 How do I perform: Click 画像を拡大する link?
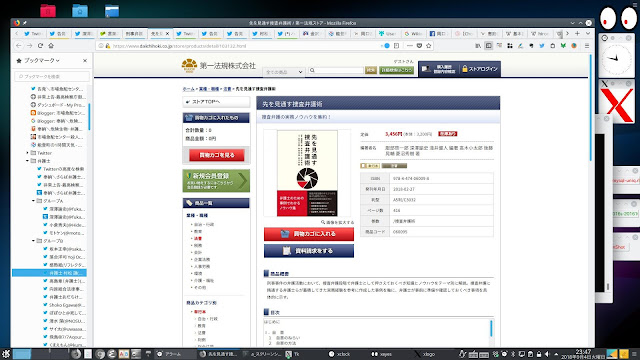tap(338, 222)
